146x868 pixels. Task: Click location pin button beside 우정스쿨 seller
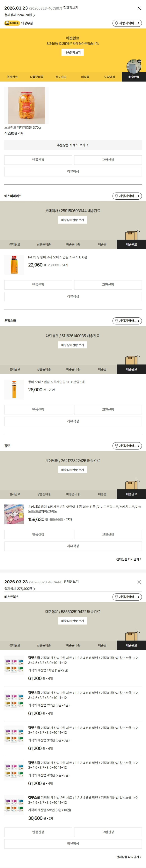127,321
